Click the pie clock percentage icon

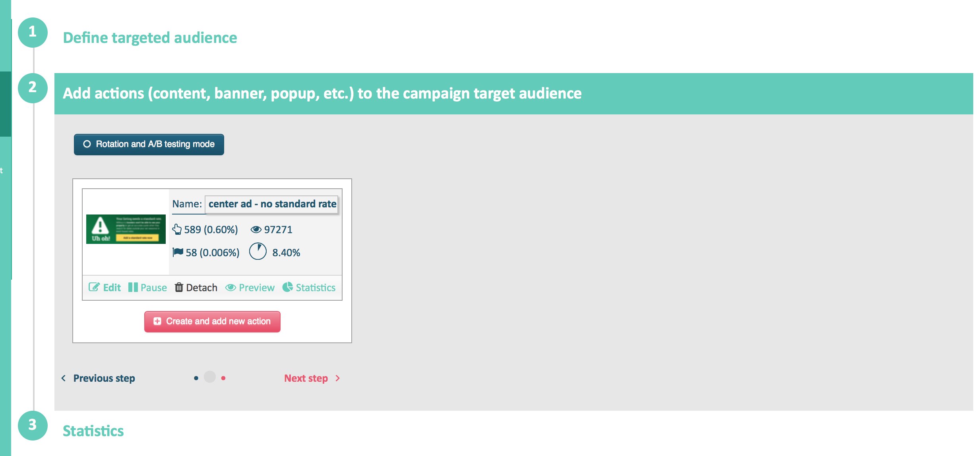tap(258, 251)
